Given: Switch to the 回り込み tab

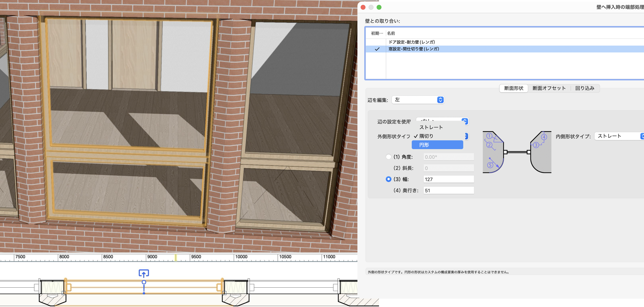Looking at the screenshot, I should click(x=585, y=88).
